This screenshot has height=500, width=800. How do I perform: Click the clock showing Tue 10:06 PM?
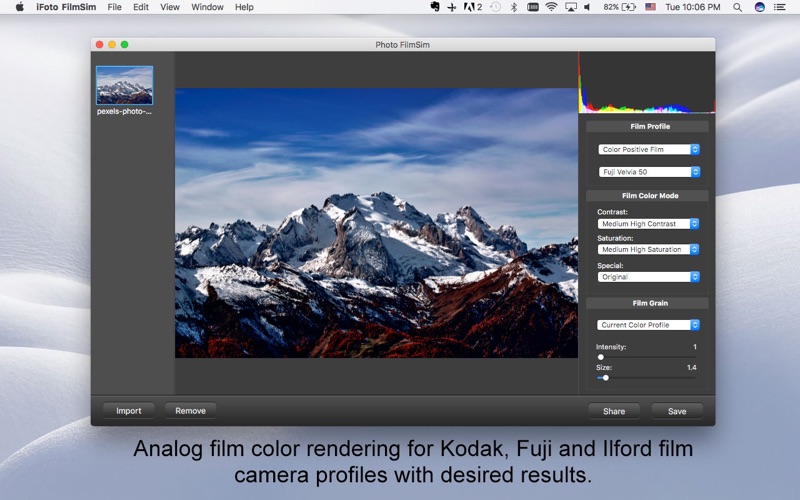pos(692,7)
